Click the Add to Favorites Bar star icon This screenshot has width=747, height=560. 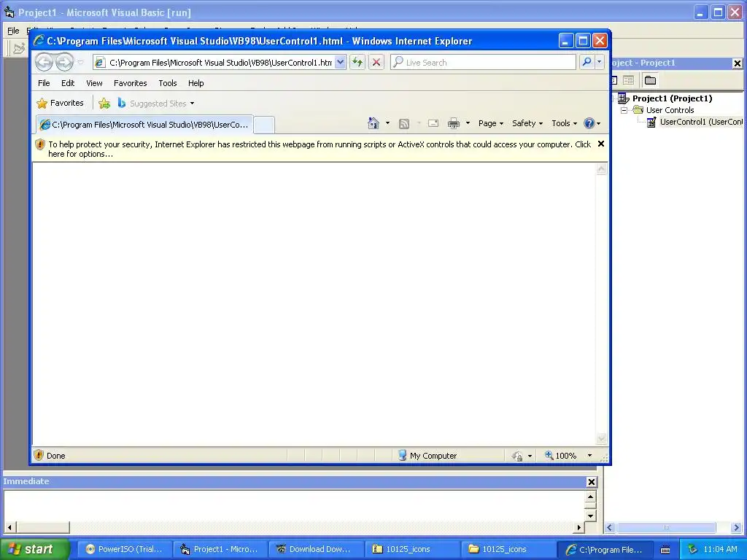[104, 103]
